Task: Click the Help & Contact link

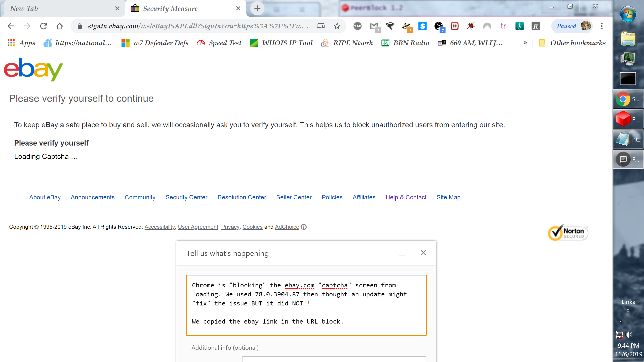Action: pos(406,197)
